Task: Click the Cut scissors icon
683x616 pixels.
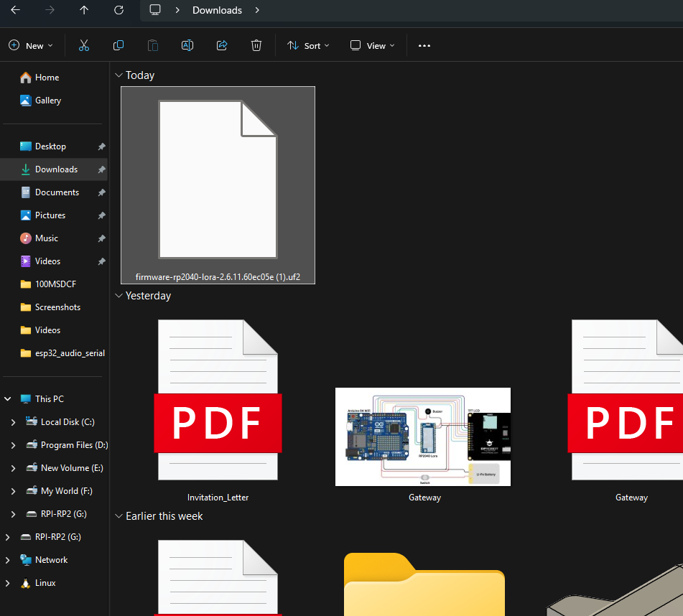Action: [84, 45]
